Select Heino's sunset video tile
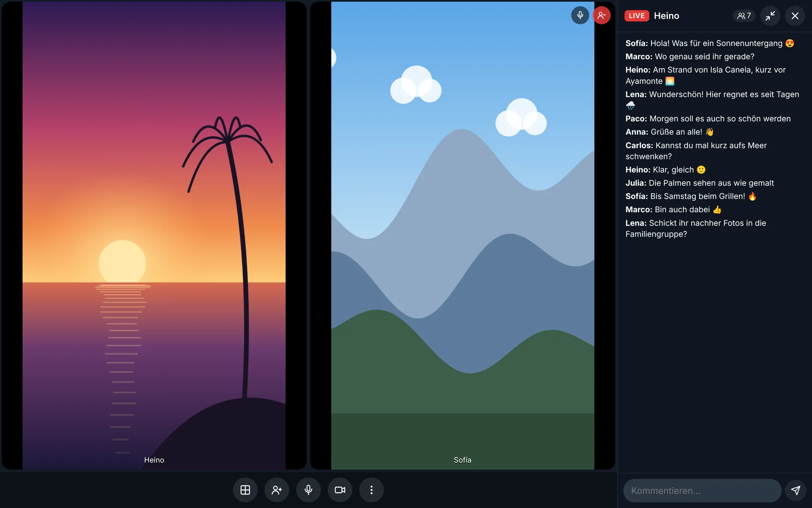Viewport: 812px width, 508px height. pos(154,235)
